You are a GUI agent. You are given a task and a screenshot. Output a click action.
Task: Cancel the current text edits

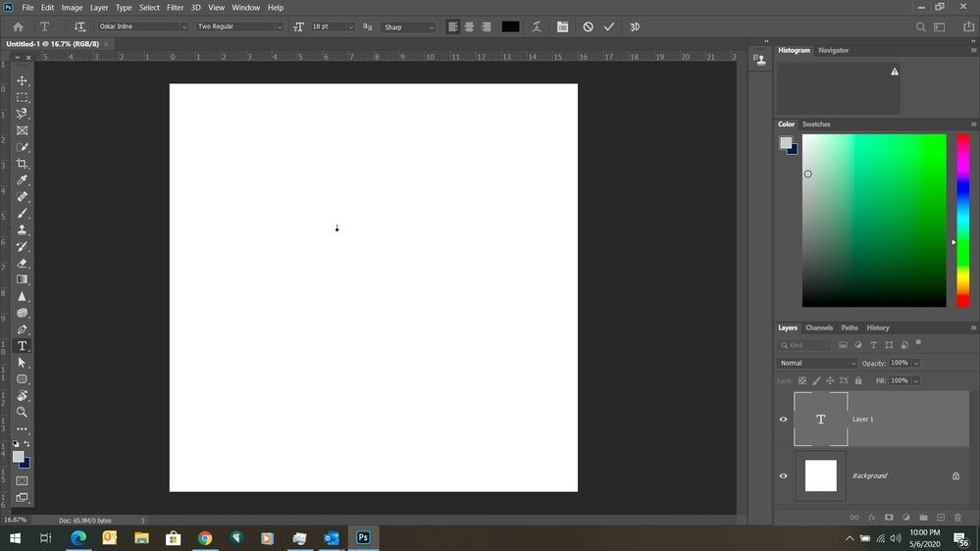[x=589, y=26]
